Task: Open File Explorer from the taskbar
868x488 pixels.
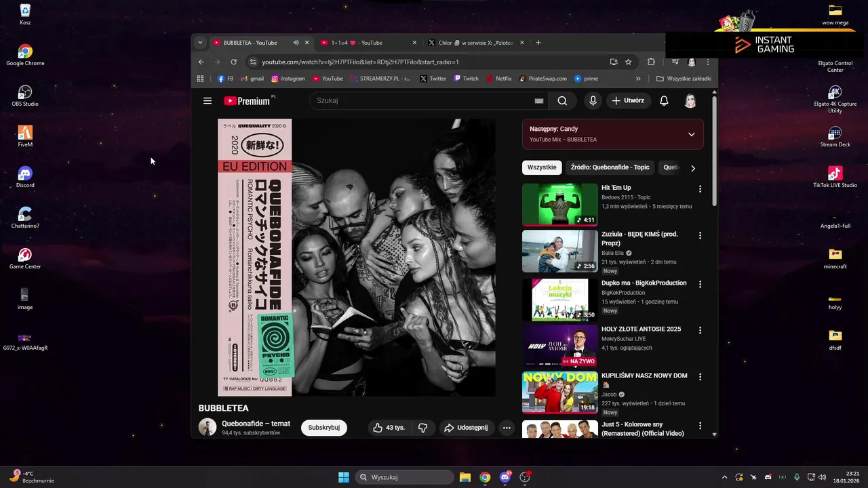Action: pyautogui.click(x=465, y=477)
